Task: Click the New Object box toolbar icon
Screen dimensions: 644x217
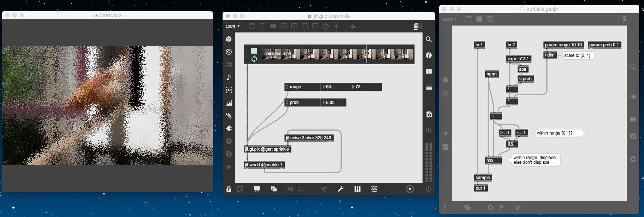Action: [252, 26]
